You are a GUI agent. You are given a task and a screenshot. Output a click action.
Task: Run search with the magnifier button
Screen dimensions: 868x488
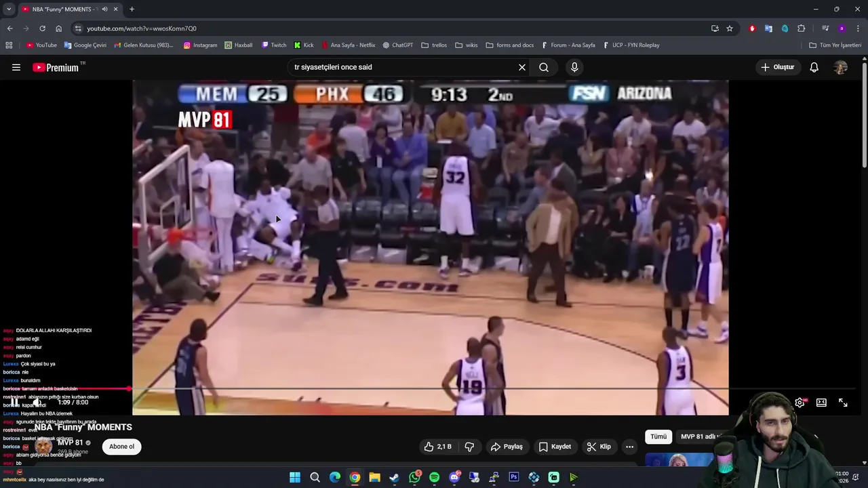(x=544, y=67)
